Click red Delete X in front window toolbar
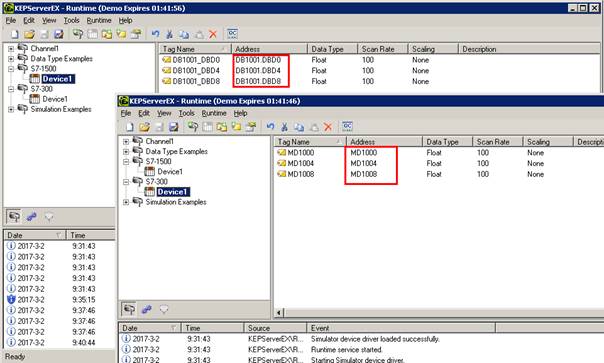 [328, 127]
